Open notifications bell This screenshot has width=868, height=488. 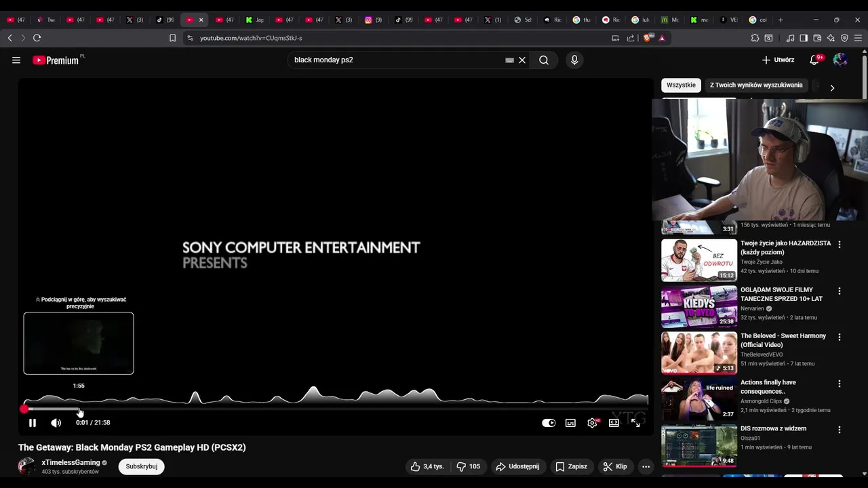pyautogui.click(x=815, y=60)
